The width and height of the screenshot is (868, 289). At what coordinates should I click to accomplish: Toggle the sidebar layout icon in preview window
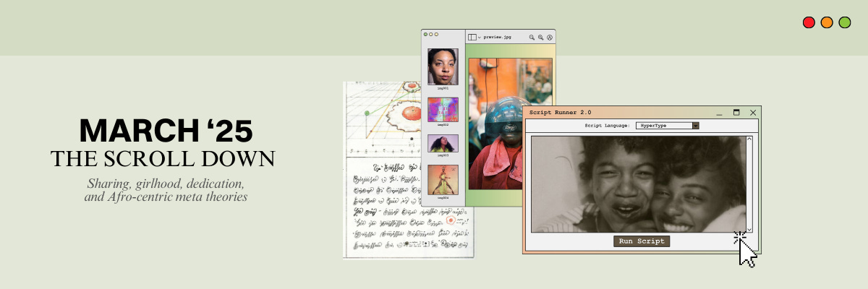point(472,37)
